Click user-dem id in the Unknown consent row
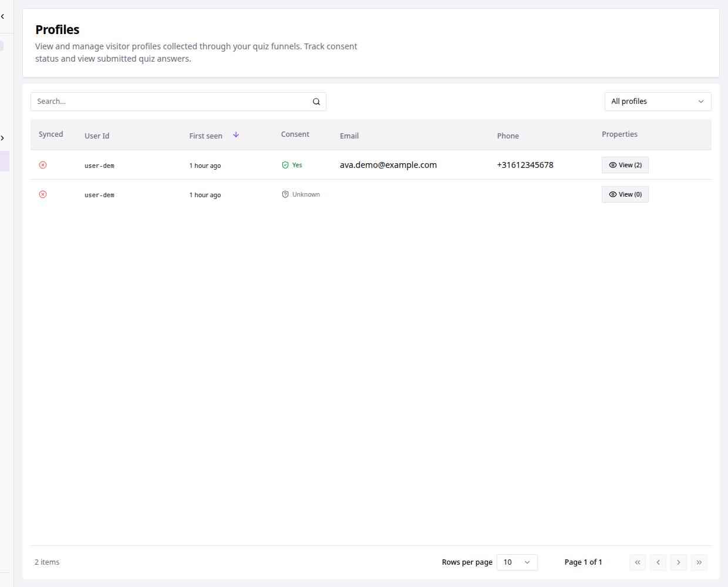 [99, 195]
